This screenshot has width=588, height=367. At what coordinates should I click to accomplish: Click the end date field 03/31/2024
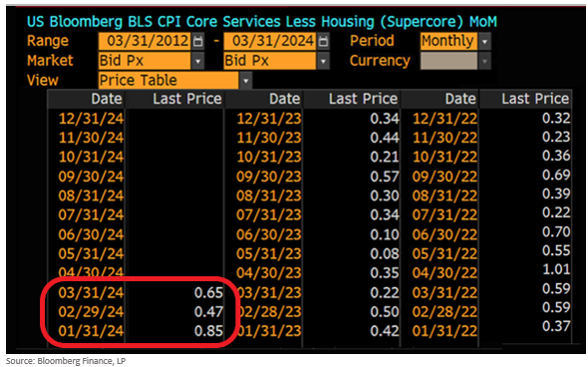[270, 41]
